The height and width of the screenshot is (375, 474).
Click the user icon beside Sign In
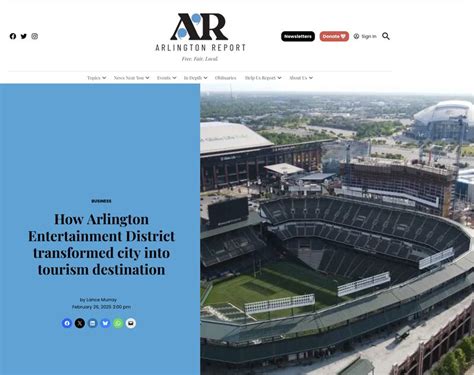[x=356, y=36]
